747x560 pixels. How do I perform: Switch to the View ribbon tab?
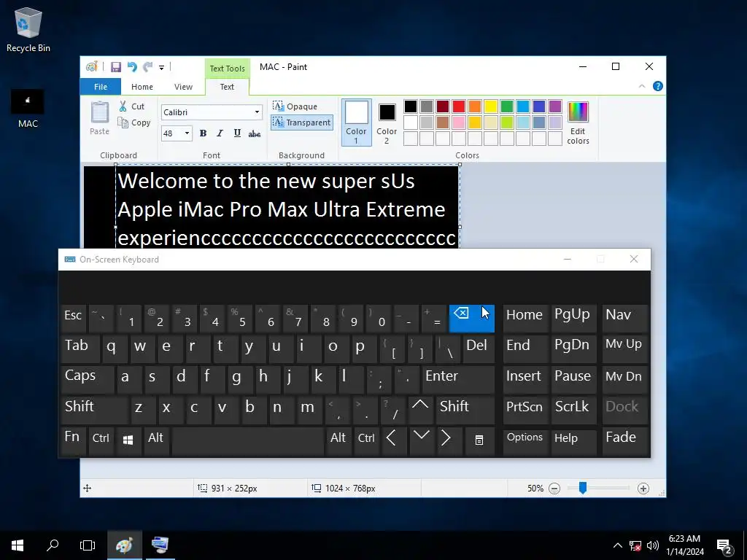pos(183,87)
